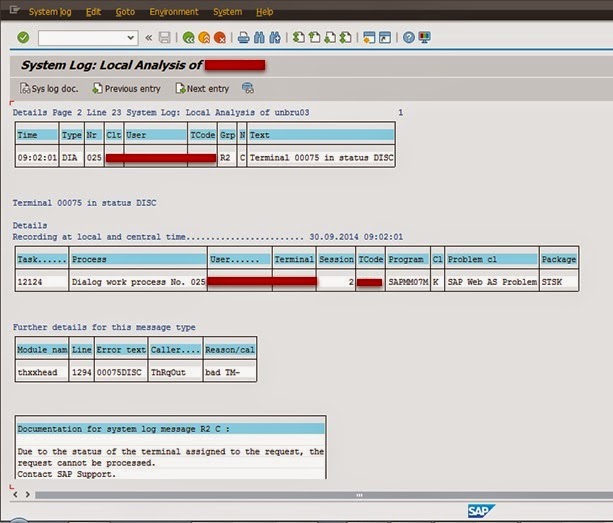613x523 pixels.
Task: Open the Help menu
Action: click(x=265, y=12)
